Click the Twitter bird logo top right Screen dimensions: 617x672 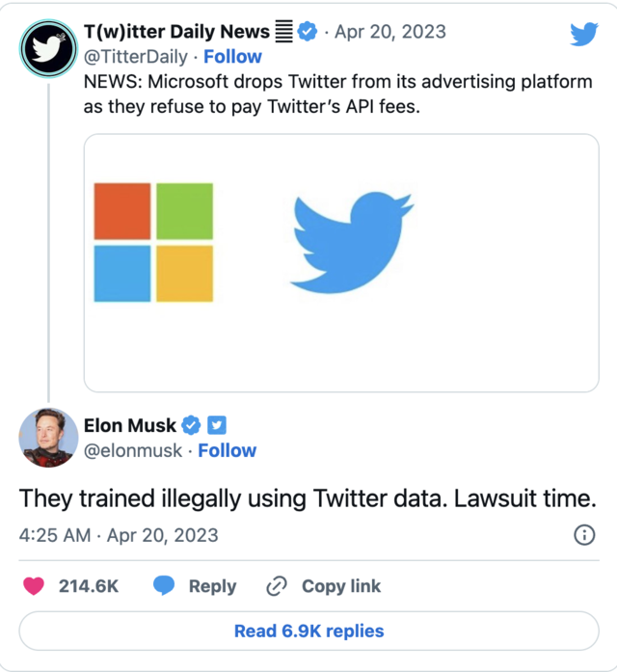coord(583,34)
